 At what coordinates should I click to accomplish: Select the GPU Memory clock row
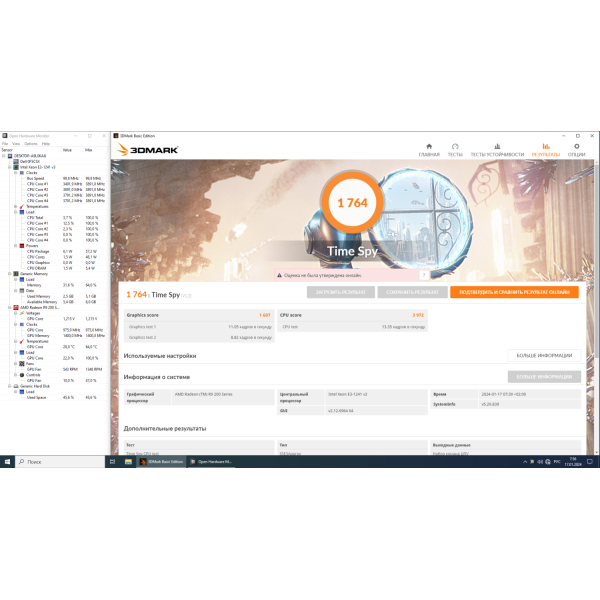[x=55, y=336]
